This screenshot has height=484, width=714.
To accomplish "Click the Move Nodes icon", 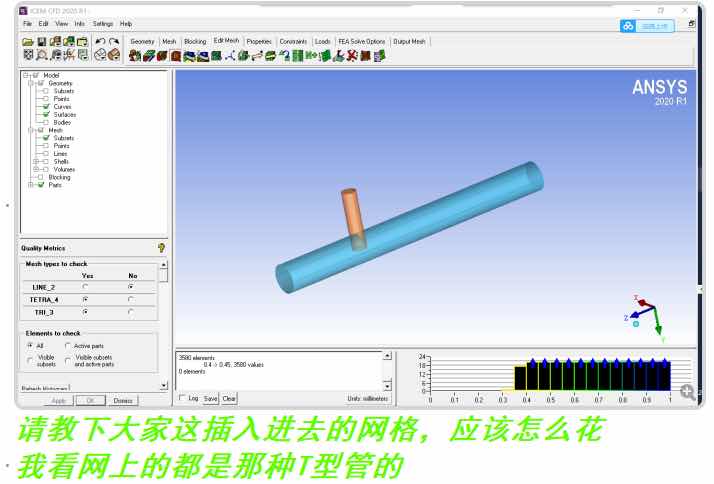I will click(257, 56).
